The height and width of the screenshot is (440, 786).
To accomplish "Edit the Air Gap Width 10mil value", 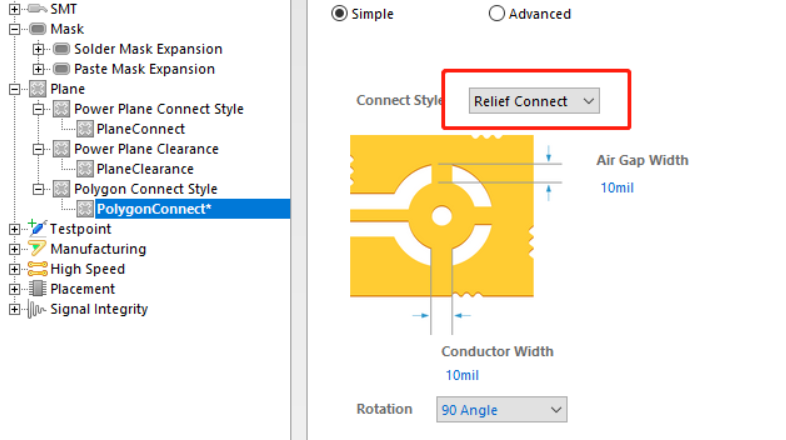I will [x=617, y=187].
